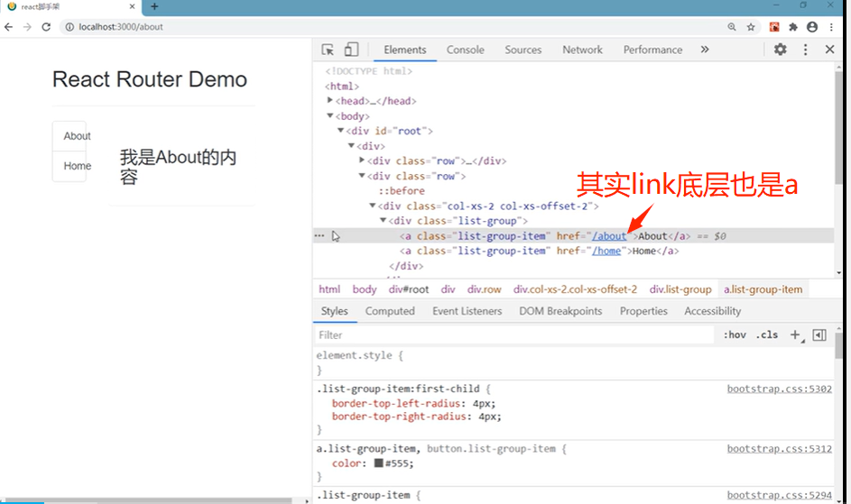Image resolution: width=851 pixels, height=504 pixels.
Task: Expand the first collapsed div row node
Action: (x=362, y=160)
